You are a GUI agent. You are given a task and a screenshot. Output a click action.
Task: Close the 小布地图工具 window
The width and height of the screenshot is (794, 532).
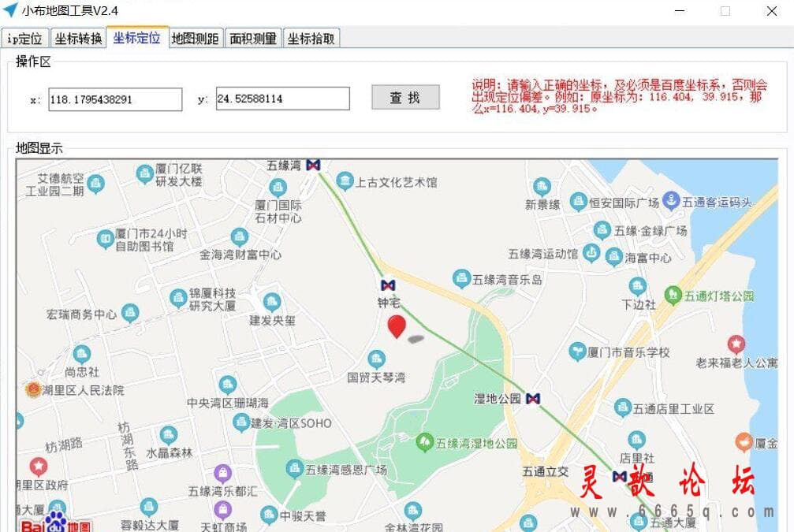[772, 10]
